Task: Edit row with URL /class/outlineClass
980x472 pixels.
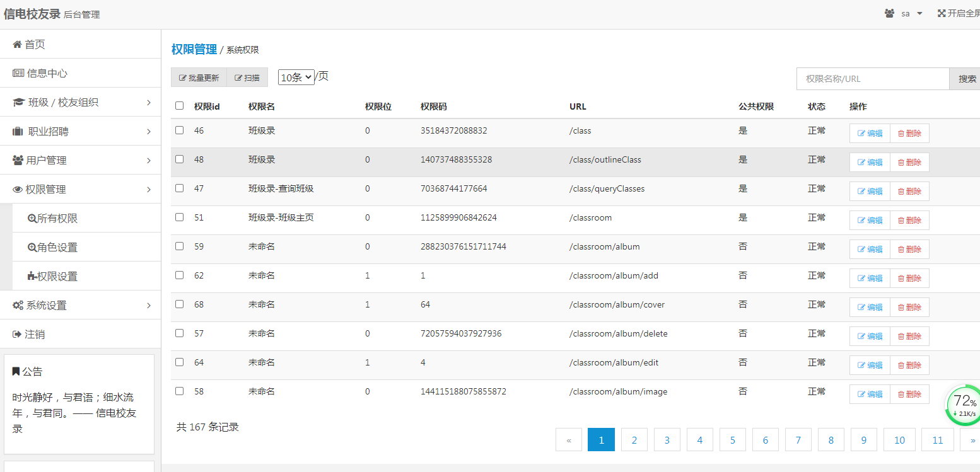Action: (870, 163)
